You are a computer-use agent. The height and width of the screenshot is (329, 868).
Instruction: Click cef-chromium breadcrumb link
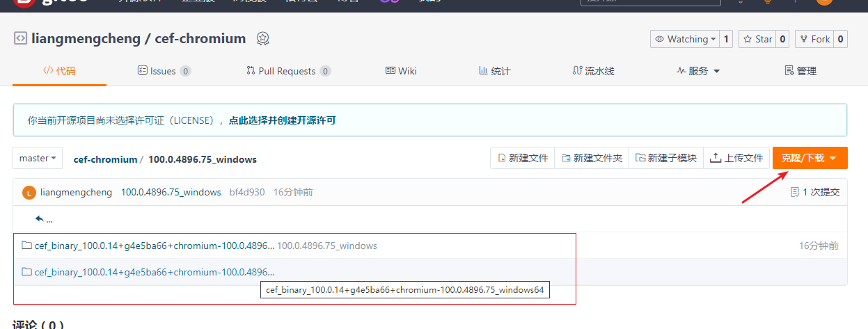pos(105,159)
